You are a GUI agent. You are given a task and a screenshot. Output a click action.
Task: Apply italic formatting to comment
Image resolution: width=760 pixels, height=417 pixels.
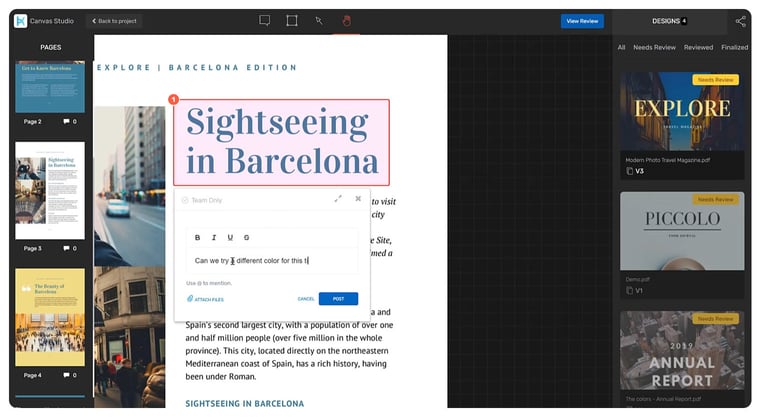coord(214,237)
